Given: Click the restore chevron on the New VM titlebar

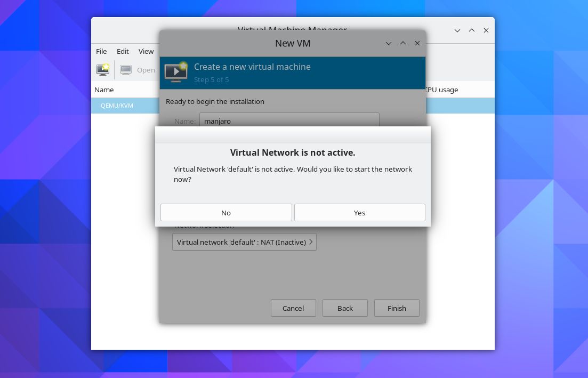Looking at the screenshot, I should click(403, 43).
